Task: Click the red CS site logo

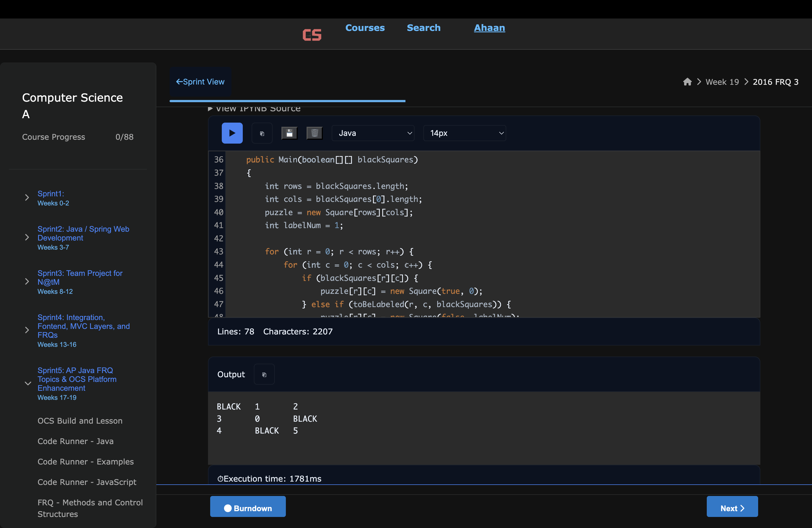Action: [x=312, y=35]
